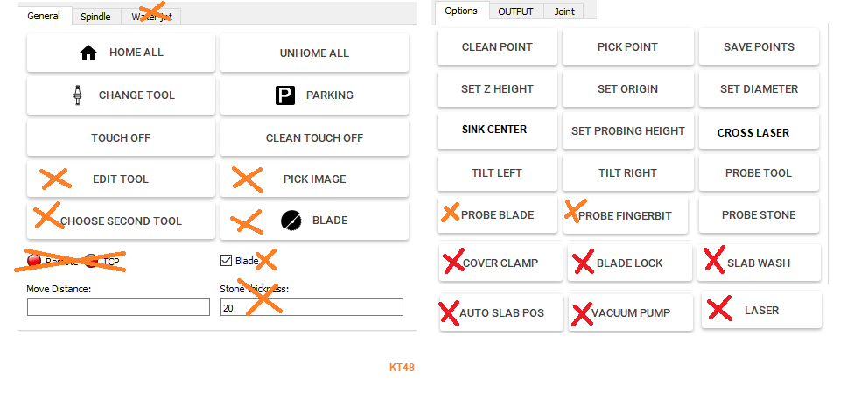
Task: Click the Move Distance input field
Action: point(118,307)
